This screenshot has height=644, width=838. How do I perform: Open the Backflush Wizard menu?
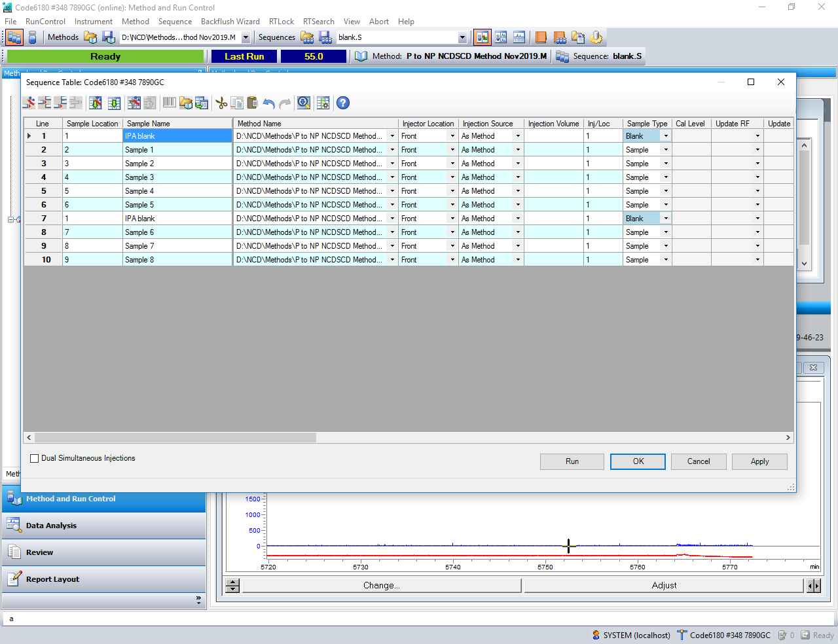(230, 22)
